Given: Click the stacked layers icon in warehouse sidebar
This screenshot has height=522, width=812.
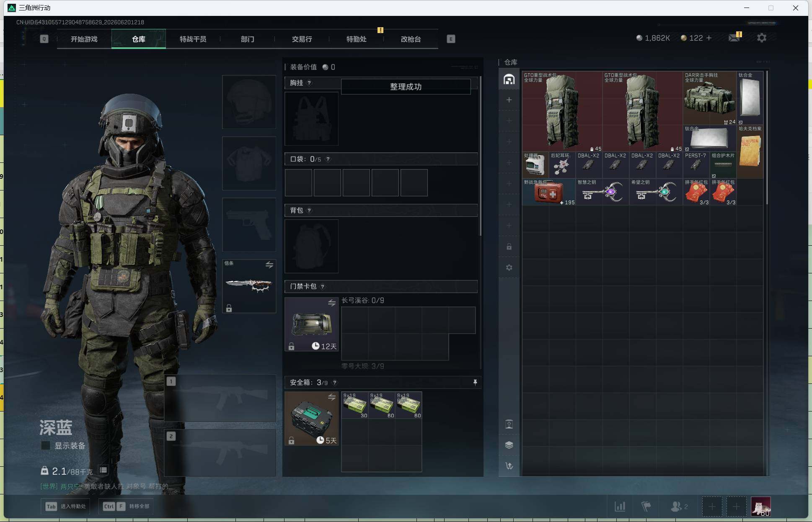Looking at the screenshot, I should (x=509, y=445).
